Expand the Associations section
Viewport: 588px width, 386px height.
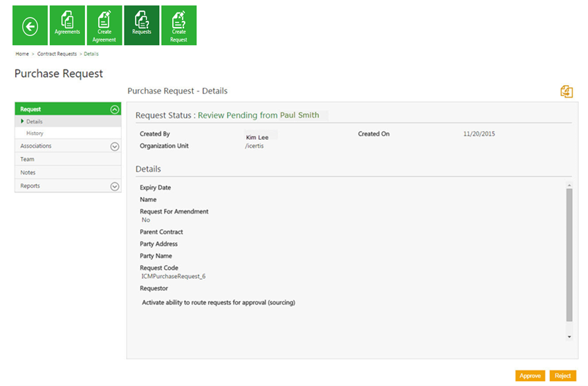115,146
